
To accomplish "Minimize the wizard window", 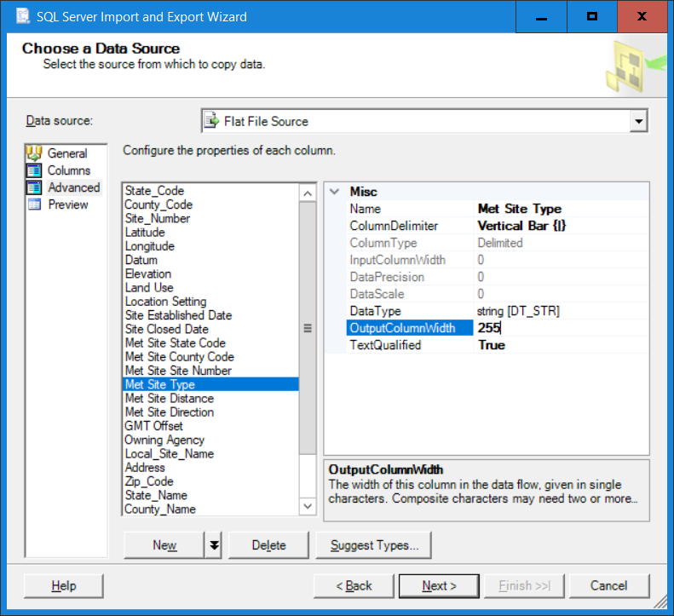I will (541, 17).
